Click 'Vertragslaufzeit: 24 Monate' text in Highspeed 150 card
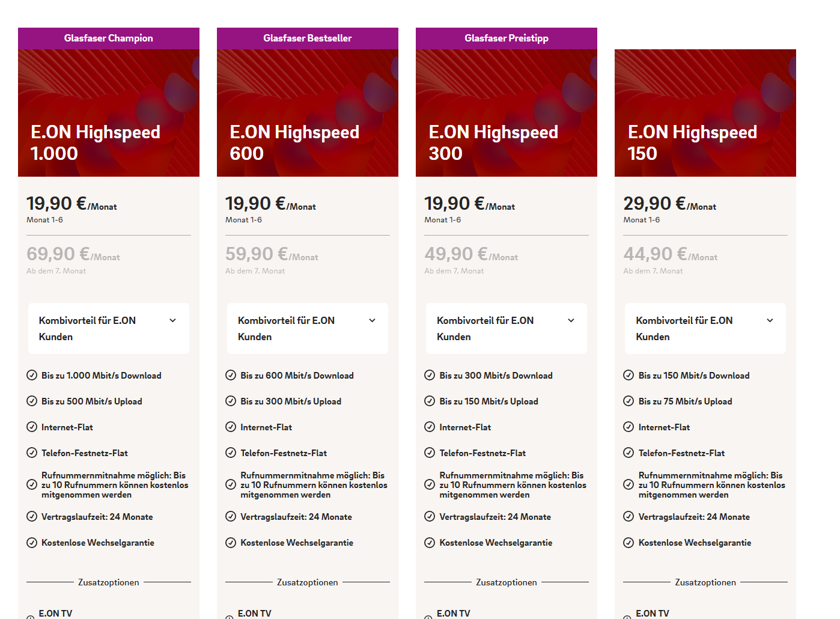Viewport: 840px width, 619px height. click(694, 517)
